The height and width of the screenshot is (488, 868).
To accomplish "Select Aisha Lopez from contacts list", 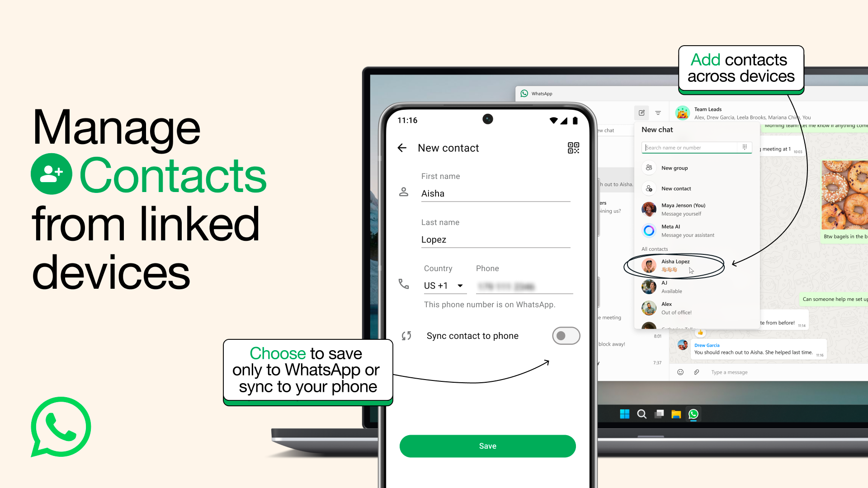I will click(675, 265).
